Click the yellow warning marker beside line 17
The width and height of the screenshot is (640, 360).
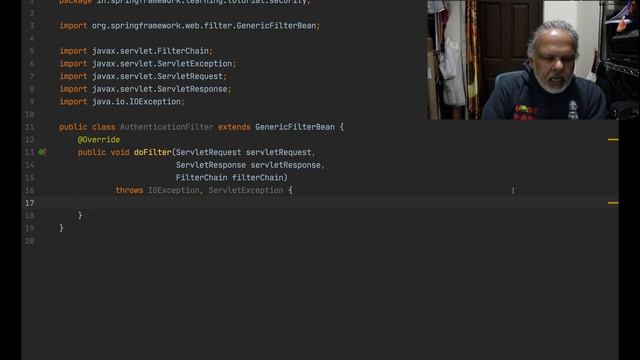click(613, 203)
